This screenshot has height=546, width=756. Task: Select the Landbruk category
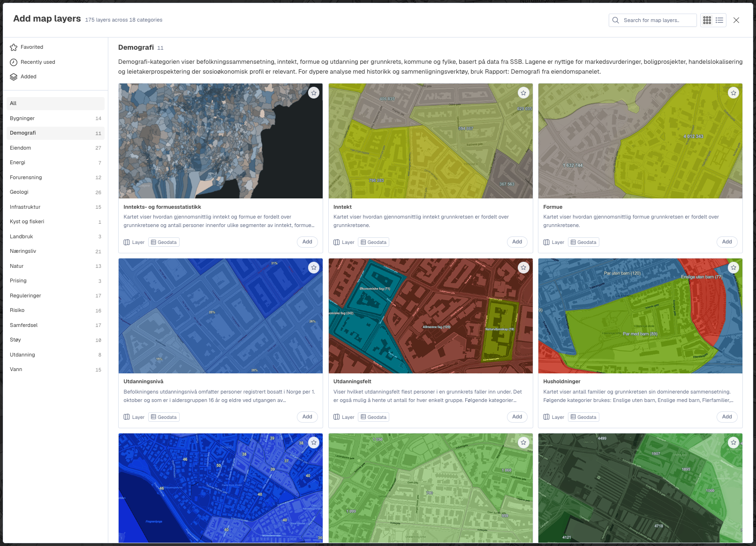55,236
